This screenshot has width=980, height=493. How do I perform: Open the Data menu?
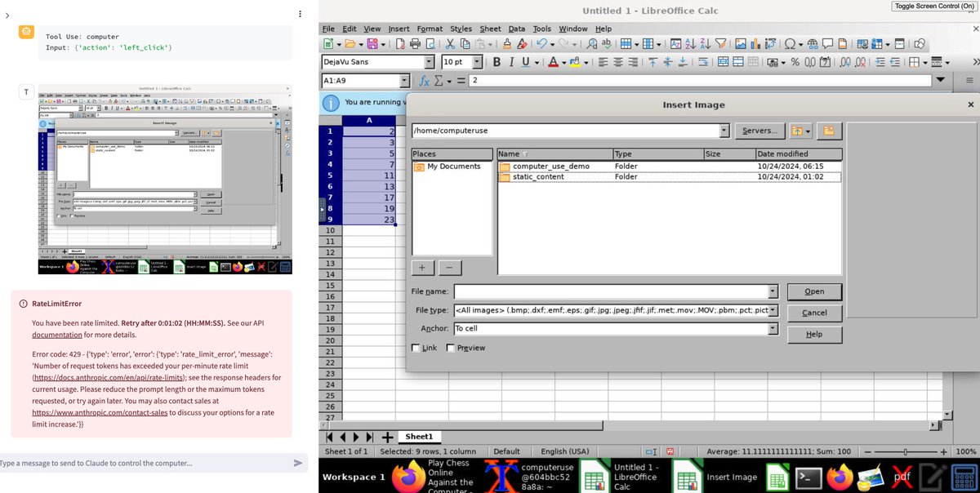[517, 29]
